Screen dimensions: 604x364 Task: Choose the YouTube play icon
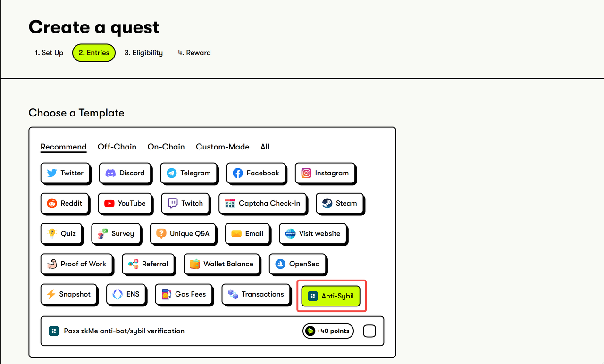click(109, 203)
